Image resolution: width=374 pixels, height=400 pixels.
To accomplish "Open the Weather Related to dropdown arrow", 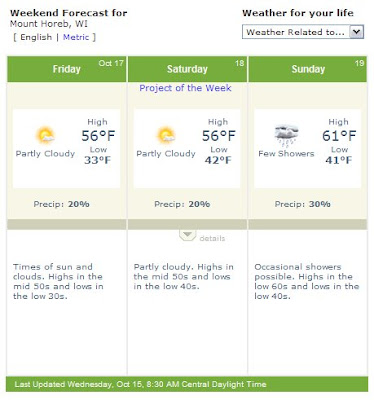I will (356, 32).
